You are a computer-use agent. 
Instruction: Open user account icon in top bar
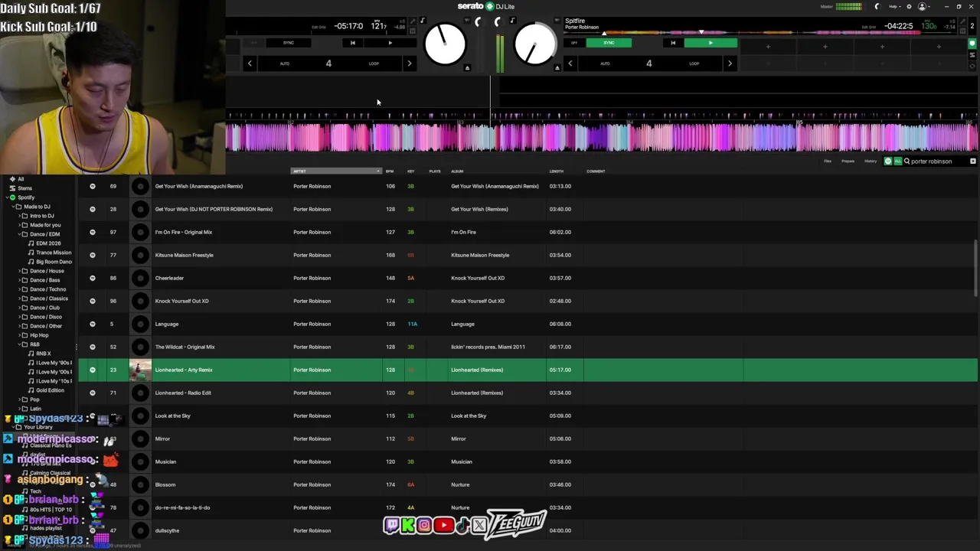click(x=922, y=6)
